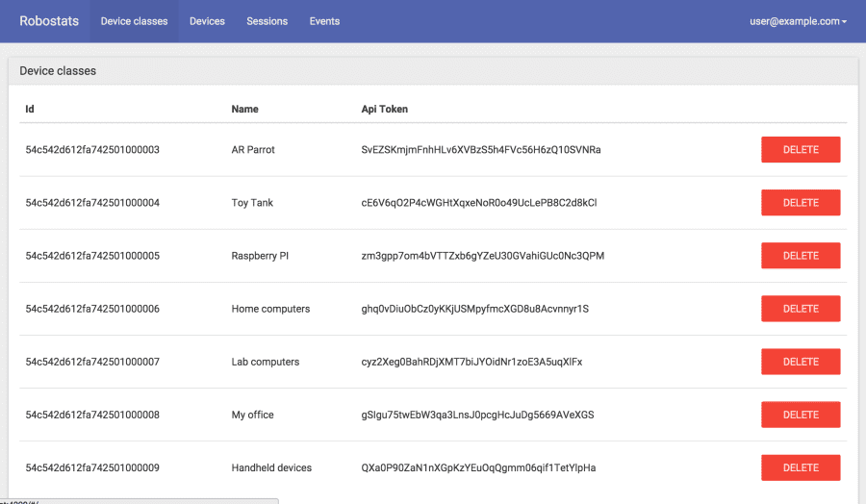Delete the Toy Tank device class

(x=801, y=203)
